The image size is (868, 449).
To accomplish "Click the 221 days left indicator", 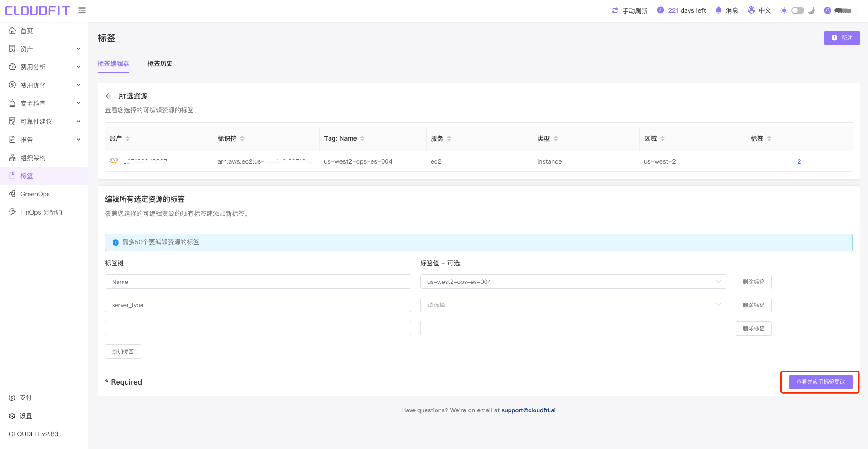I will (x=682, y=10).
